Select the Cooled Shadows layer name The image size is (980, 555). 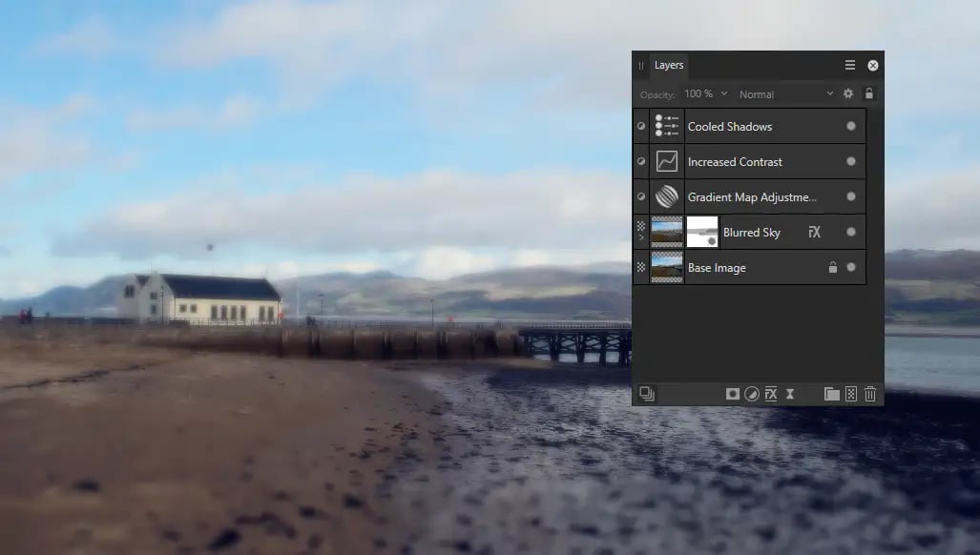tap(730, 126)
